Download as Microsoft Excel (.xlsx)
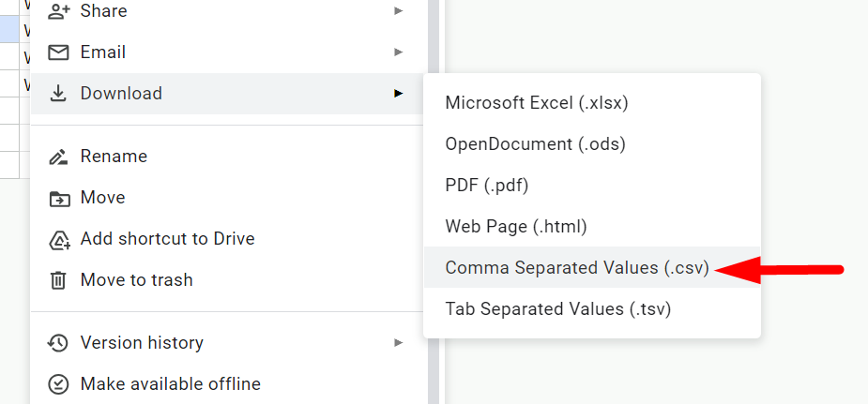Image resolution: width=868 pixels, height=404 pixels. 537,103
